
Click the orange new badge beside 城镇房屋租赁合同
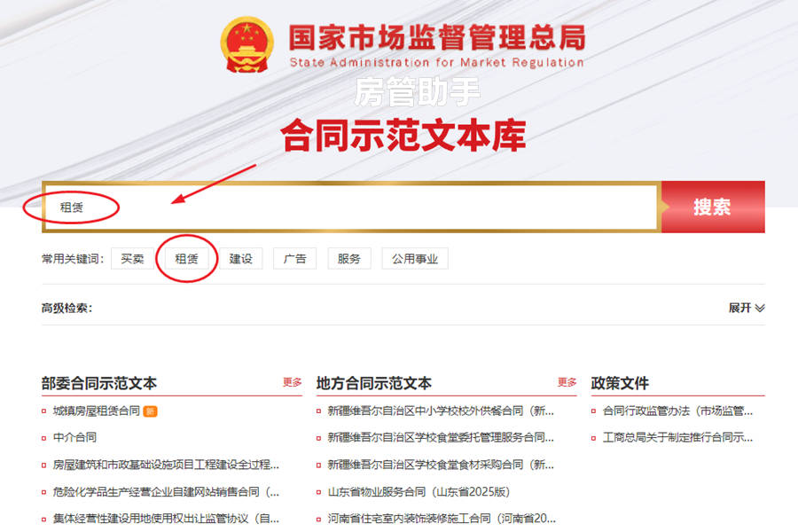pos(150,411)
